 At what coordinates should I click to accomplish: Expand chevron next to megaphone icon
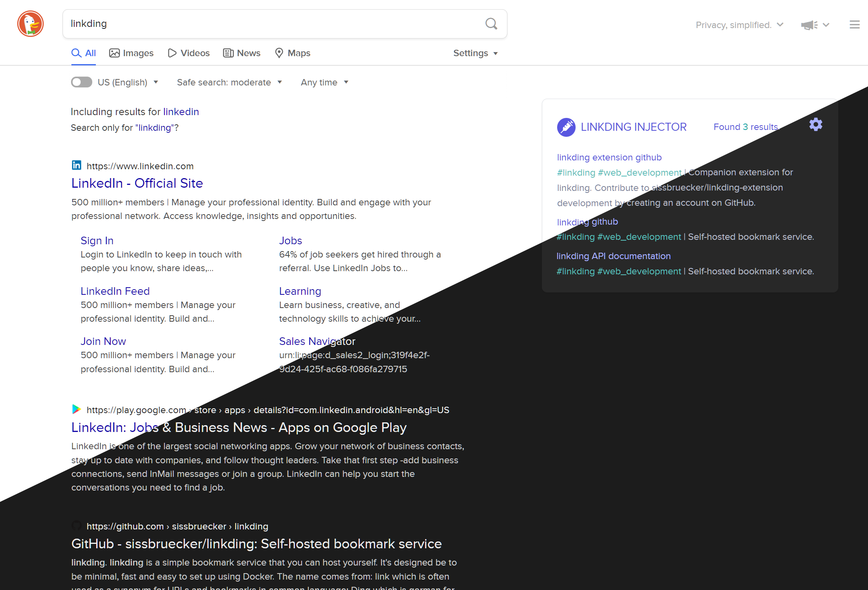tap(826, 25)
